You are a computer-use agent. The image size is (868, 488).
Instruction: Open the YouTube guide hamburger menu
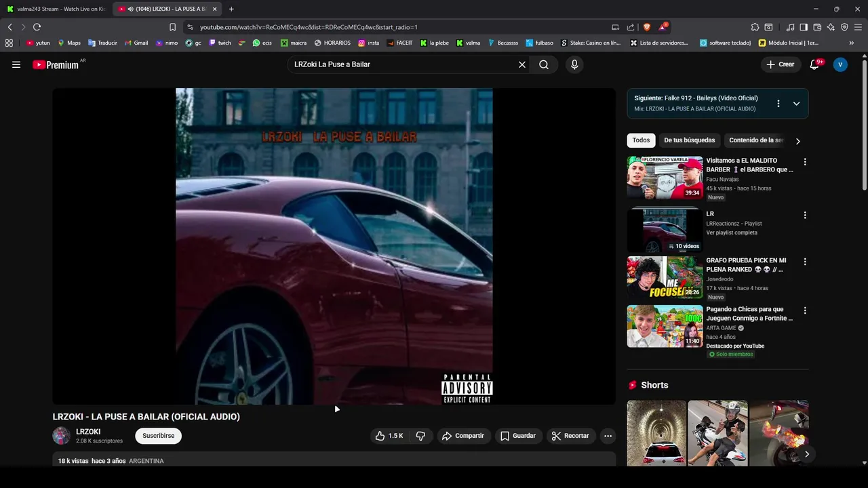point(16,64)
